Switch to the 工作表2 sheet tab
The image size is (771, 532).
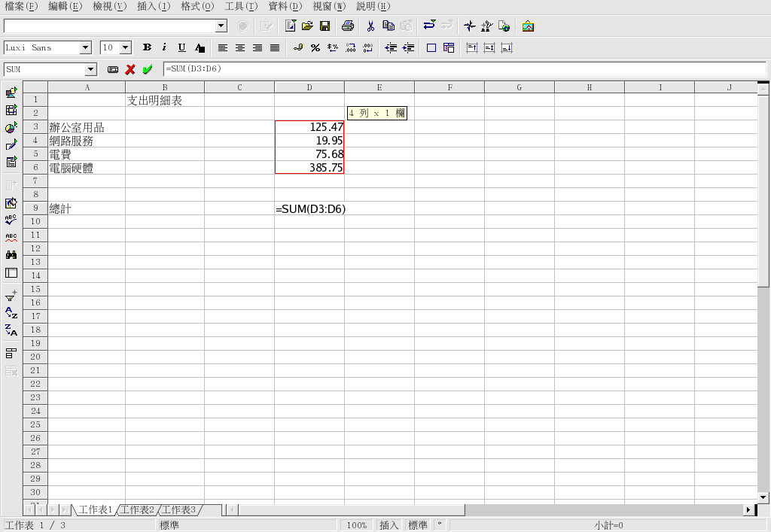(137, 509)
